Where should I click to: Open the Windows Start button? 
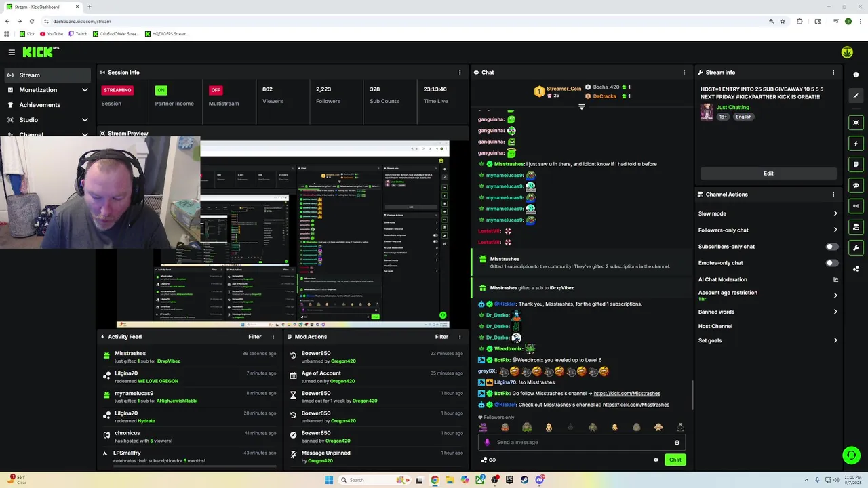coord(329,480)
